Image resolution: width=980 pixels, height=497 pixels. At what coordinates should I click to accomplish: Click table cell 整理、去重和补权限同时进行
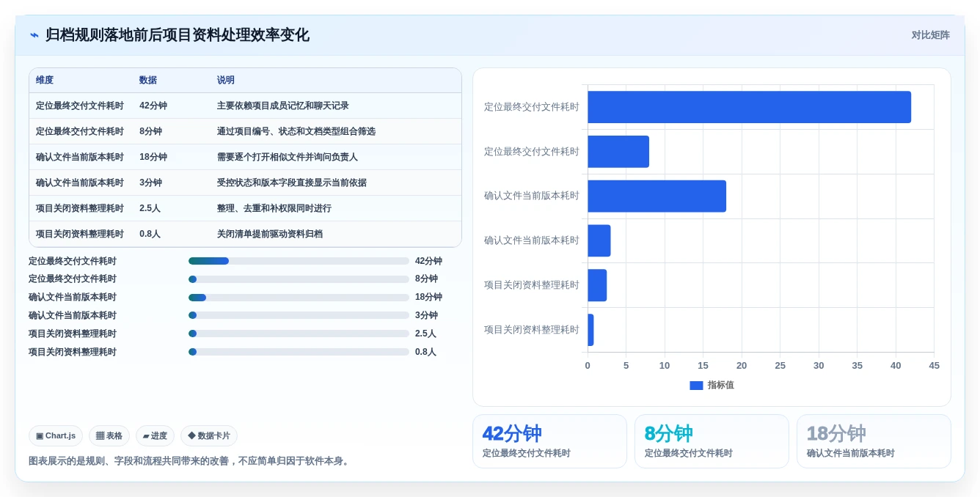click(274, 208)
